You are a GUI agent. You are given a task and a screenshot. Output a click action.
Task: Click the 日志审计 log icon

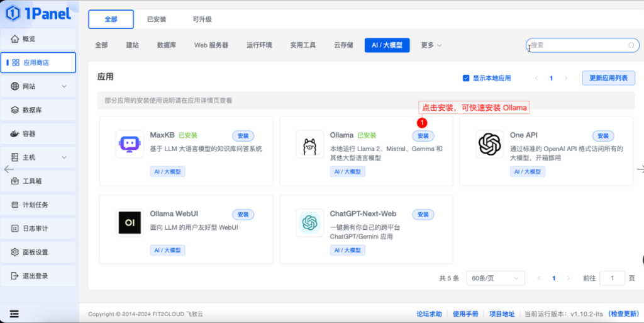(x=15, y=228)
